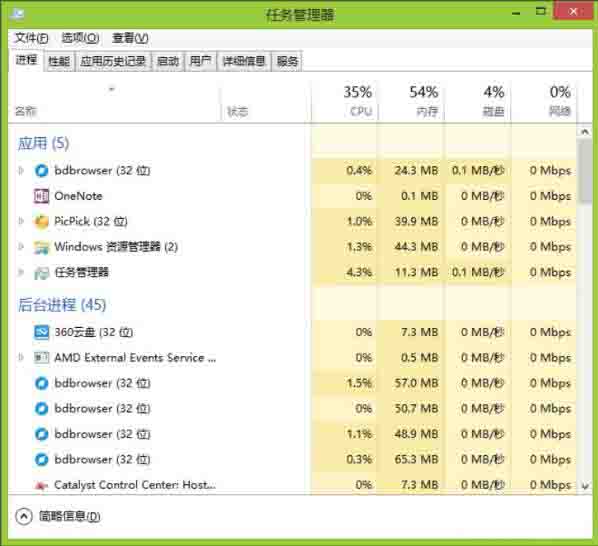Click the 1.5% CPU value of bdbrowser
The image size is (598, 546).
[x=359, y=383]
